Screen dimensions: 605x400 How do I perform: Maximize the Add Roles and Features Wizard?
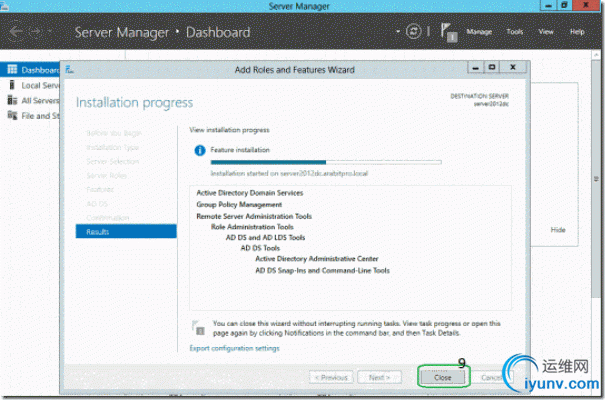[492, 68]
